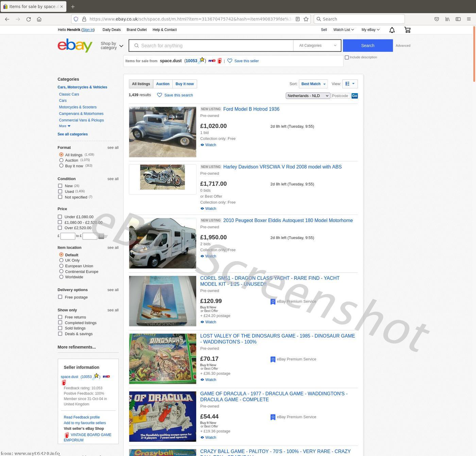Submit price range with arrow button
Screen dimensions: 476x456
101,236
